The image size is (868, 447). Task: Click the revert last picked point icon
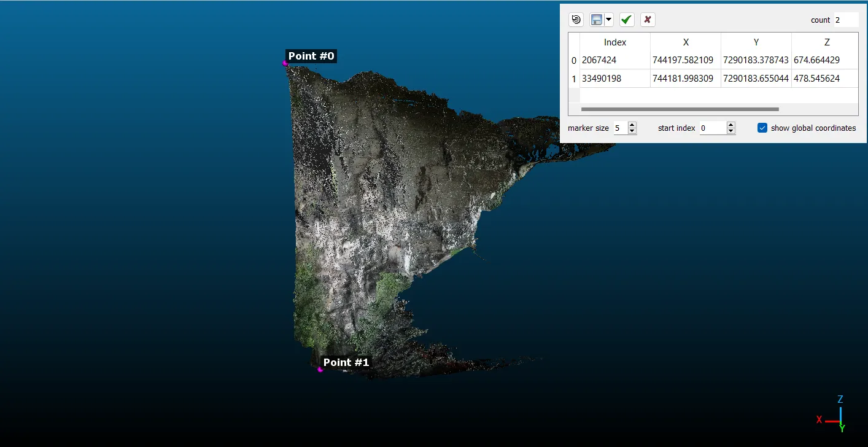[x=576, y=20]
